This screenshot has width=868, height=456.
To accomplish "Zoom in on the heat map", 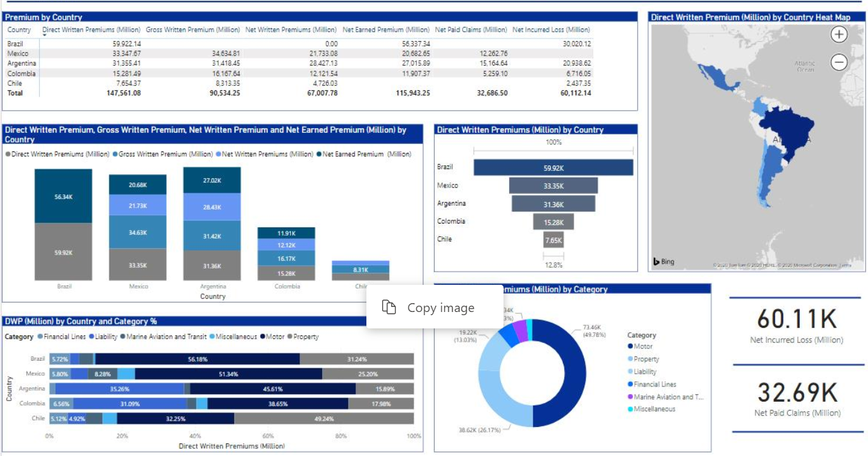I will click(x=838, y=35).
